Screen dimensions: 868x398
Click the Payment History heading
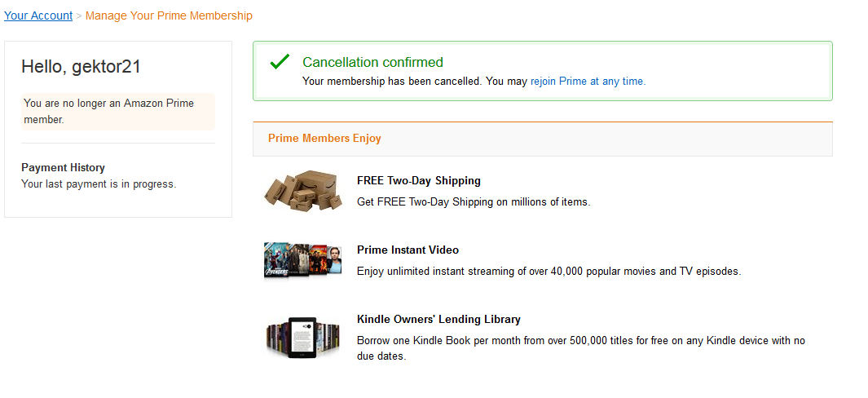(x=63, y=168)
